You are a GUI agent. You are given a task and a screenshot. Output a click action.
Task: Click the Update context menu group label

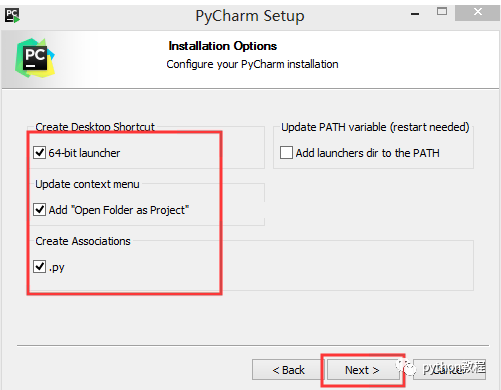(87, 184)
